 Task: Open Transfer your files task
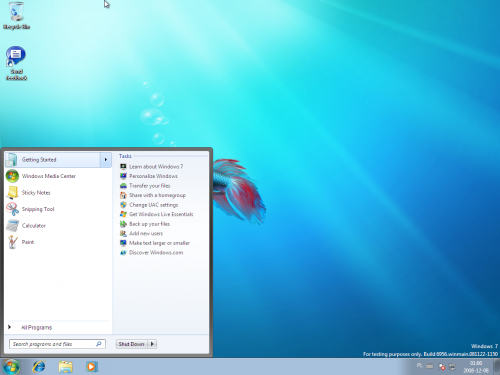150,186
